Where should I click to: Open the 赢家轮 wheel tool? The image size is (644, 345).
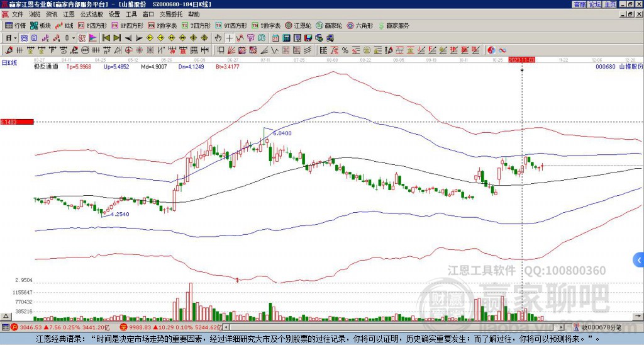[329, 25]
